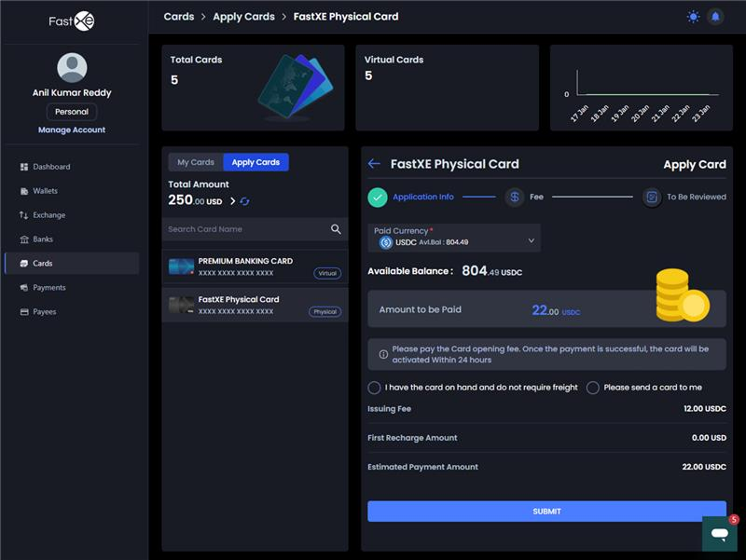Switch to the My Cards tab

[x=196, y=162]
